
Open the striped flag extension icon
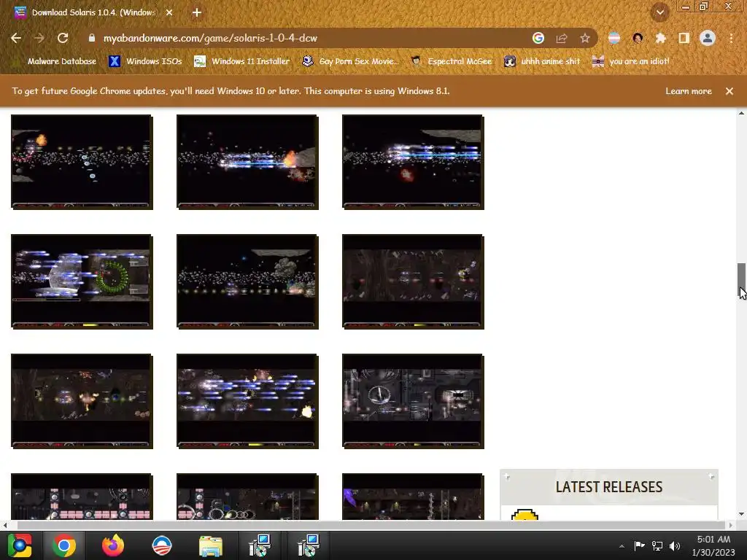click(614, 38)
